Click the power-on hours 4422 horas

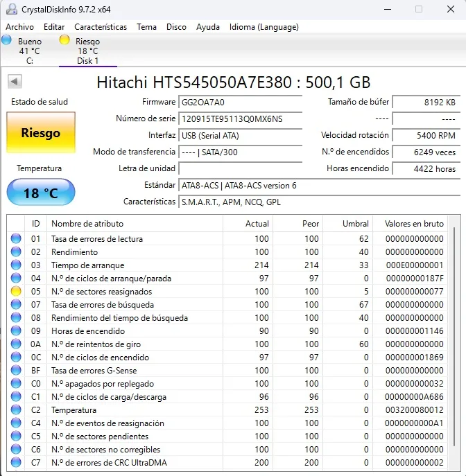coord(426,169)
